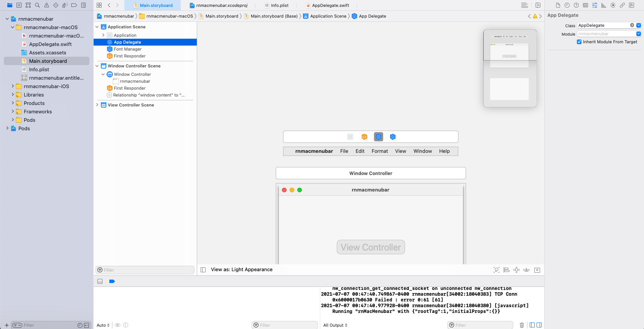The width and height of the screenshot is (644, 329).
Task: Expand the rnmacmenubar-iOS folder
Action: (13, 86)
